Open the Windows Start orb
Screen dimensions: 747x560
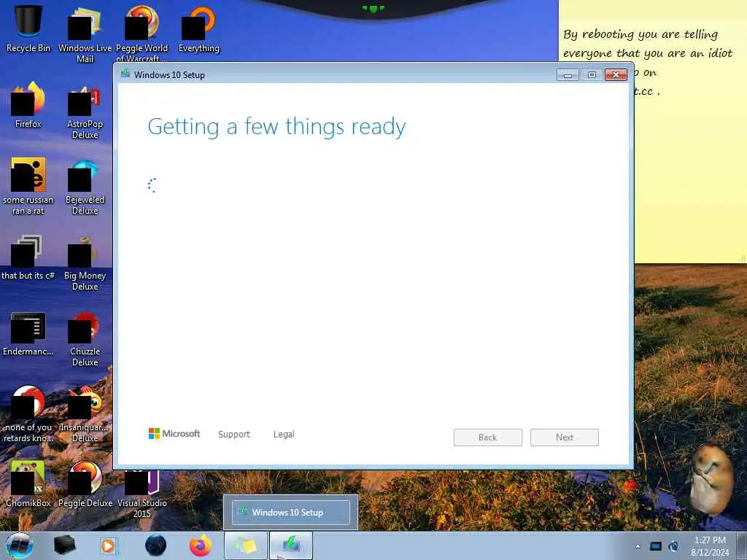(20, 545)
